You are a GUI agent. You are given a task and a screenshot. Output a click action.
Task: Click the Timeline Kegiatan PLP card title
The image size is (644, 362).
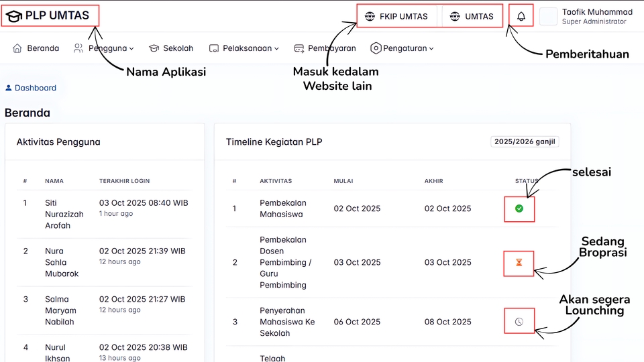274,142
